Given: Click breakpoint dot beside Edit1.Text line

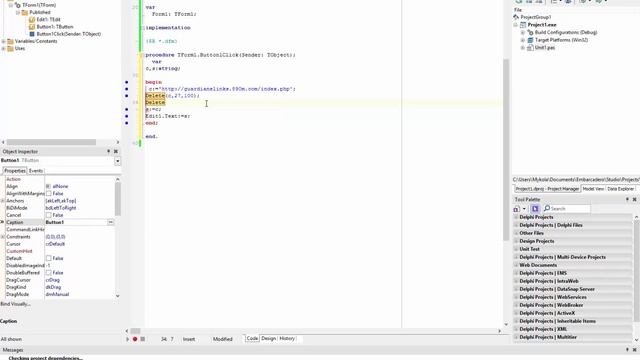Looking at the screenshot, I should tap(127, 116).
